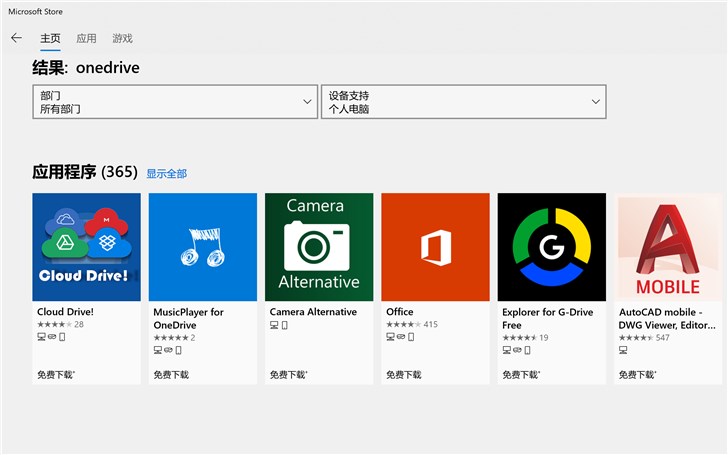The width and height of the screenshot is (728, 455).
Task: Open the MusicPlayer for OneDrive tile image
Action: click(x=203, y=247)
